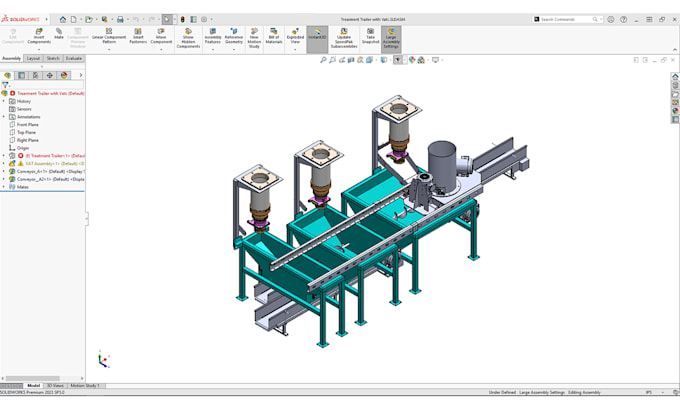Select the Mate tool
Image resolution: width=680 pixels, height=409 pixels.
coord(59,34)
